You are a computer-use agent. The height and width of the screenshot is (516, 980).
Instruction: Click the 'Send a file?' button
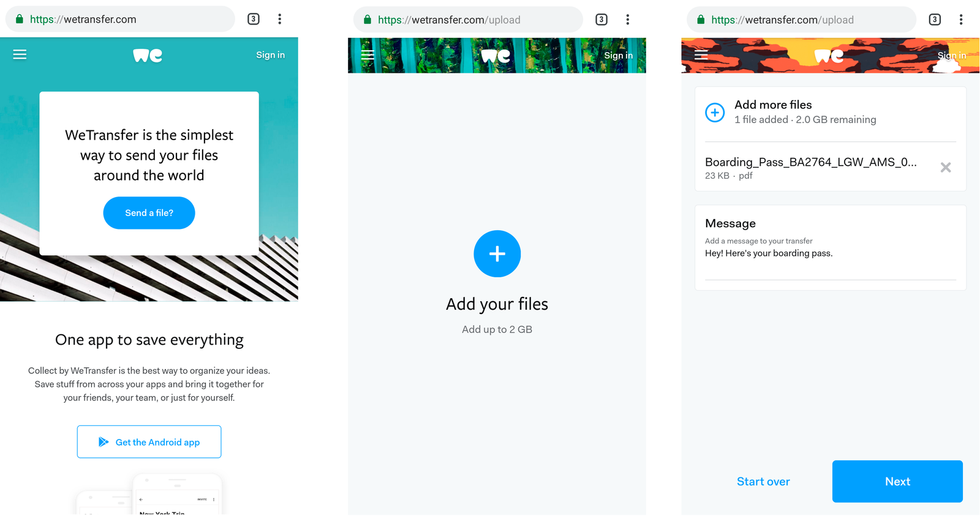(149, 213)
